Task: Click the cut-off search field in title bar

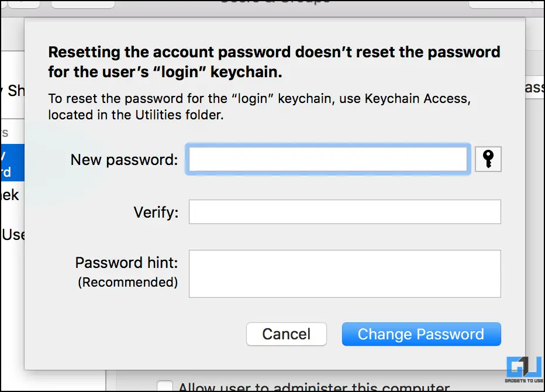Action: pyautogui.click(x=506, y=4)
